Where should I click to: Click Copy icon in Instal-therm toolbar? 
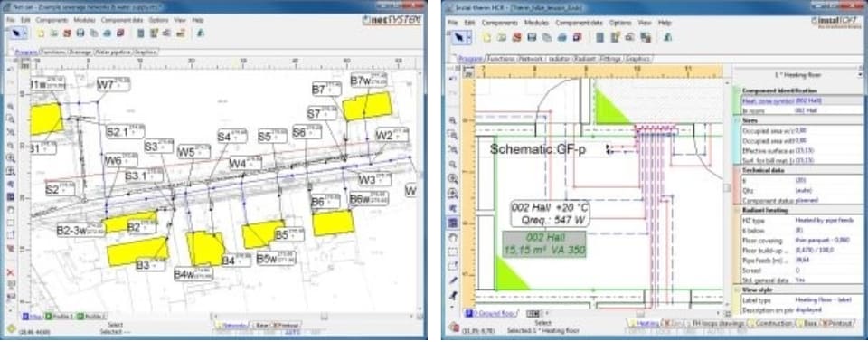point(546,38)
